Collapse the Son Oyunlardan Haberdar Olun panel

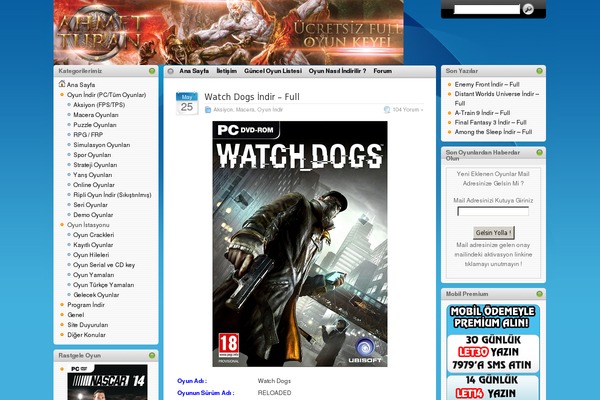point(540,152)
